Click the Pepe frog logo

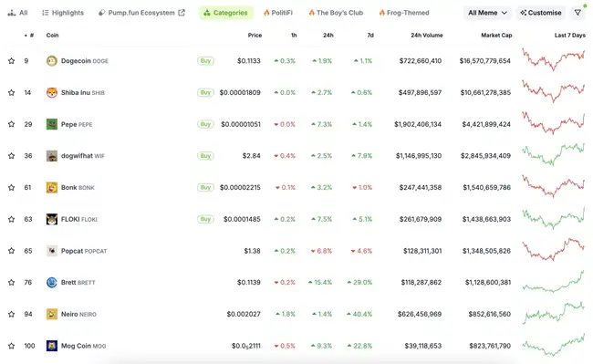(52, 124)
